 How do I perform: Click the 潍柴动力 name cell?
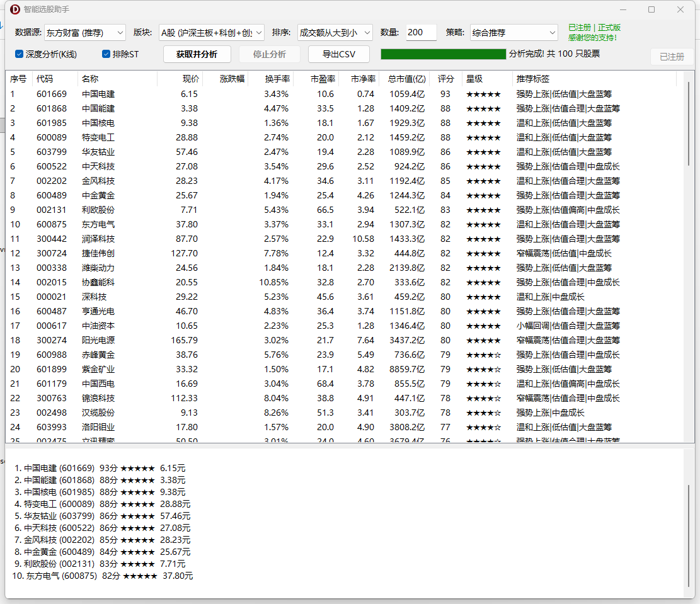(98, 268)
